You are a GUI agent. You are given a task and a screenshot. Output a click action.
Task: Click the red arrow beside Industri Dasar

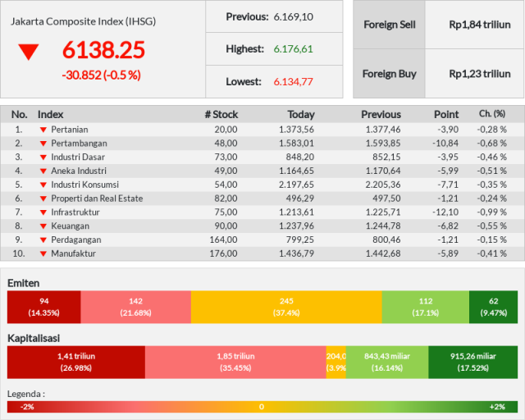point(43,157)
